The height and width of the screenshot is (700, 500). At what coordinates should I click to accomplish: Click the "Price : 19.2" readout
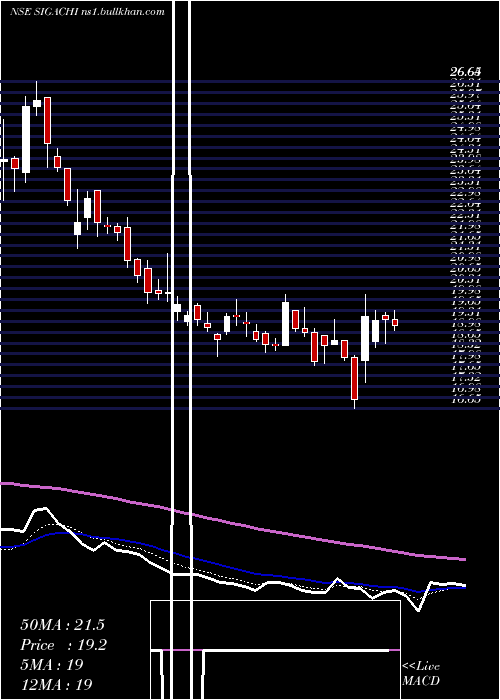[x=63, y=645]
